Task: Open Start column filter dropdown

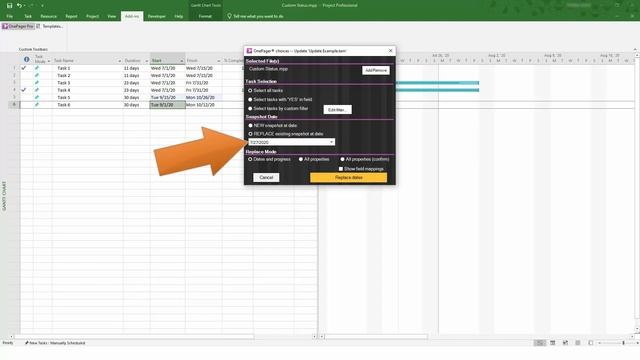Action: point(182,61)
